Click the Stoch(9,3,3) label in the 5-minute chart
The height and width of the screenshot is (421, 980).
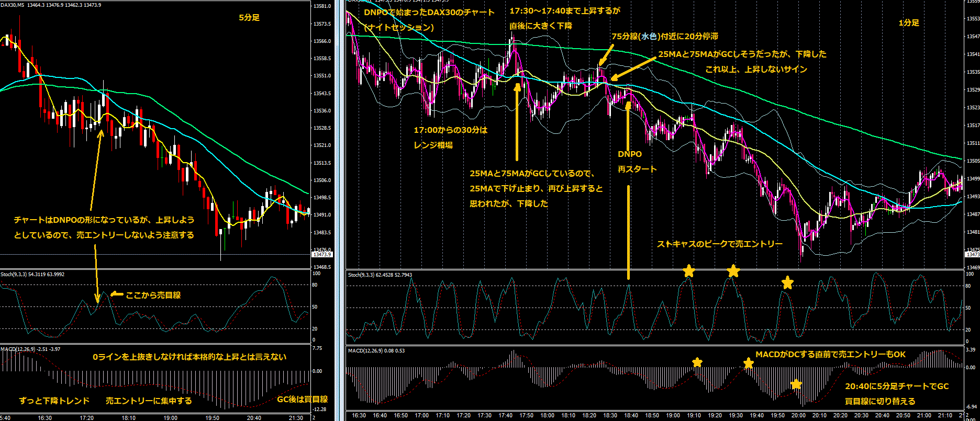point(14,274)
